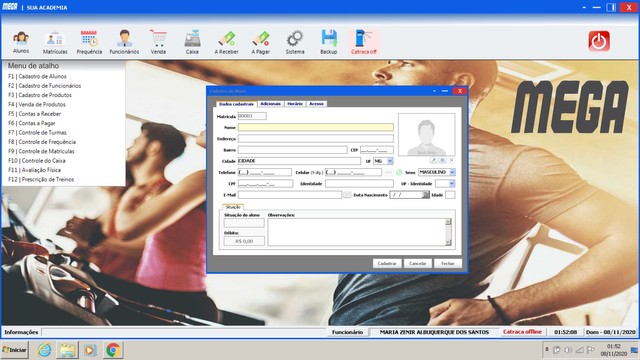Open the Frequência calendar
Viewport: 640px width, 360px height.
[x=89, y=42]
